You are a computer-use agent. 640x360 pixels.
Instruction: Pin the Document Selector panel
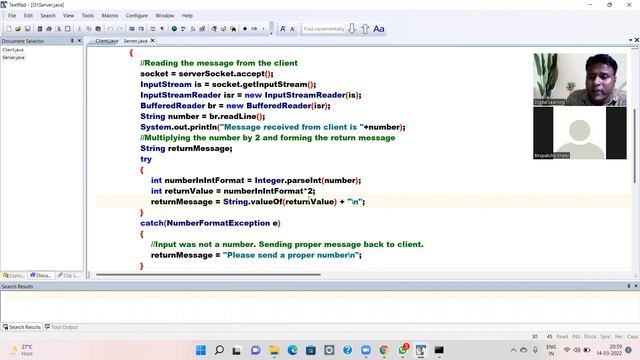pos(72,41)
